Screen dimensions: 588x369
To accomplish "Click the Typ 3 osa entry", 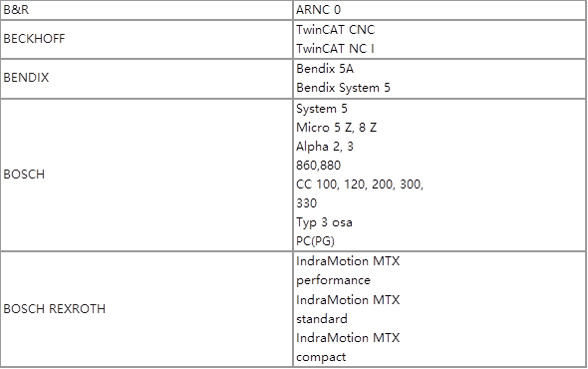I will 324,222.
